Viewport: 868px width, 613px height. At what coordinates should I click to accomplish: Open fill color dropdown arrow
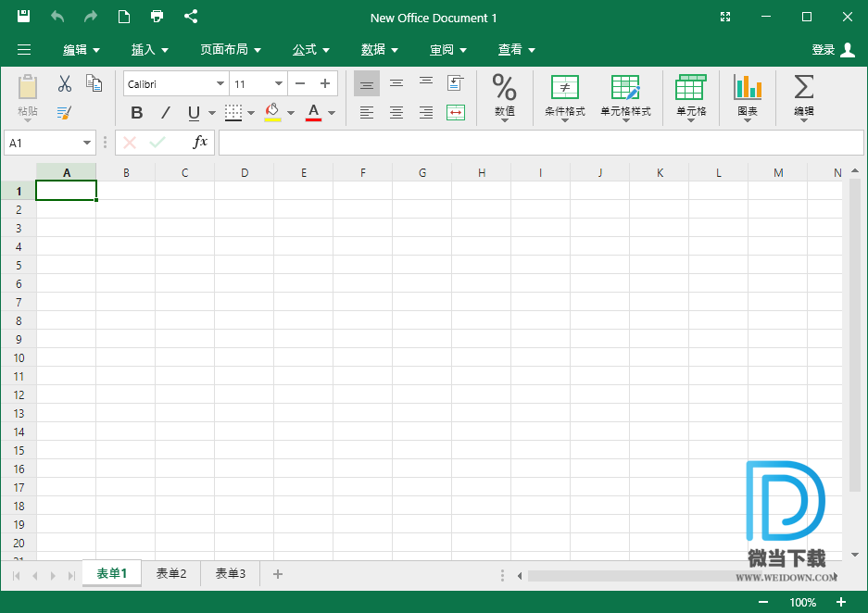(x=291, y=113)
